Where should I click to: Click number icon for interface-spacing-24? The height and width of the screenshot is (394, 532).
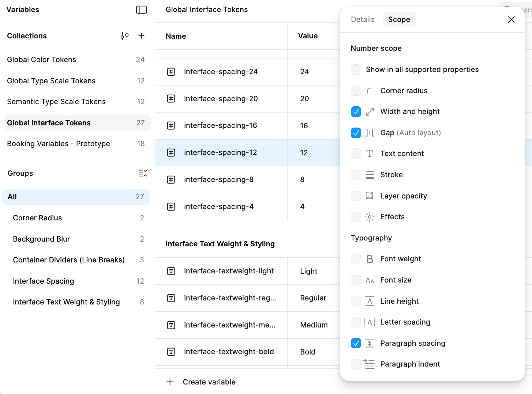[x=171, y=72]
